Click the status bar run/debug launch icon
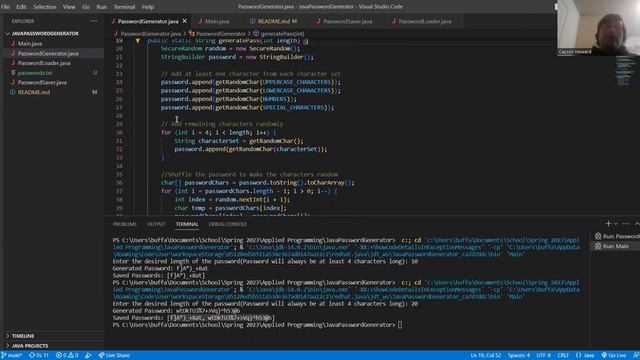This screenshot has width=640, height=360. pyautogui.click(x=88, y=355)
